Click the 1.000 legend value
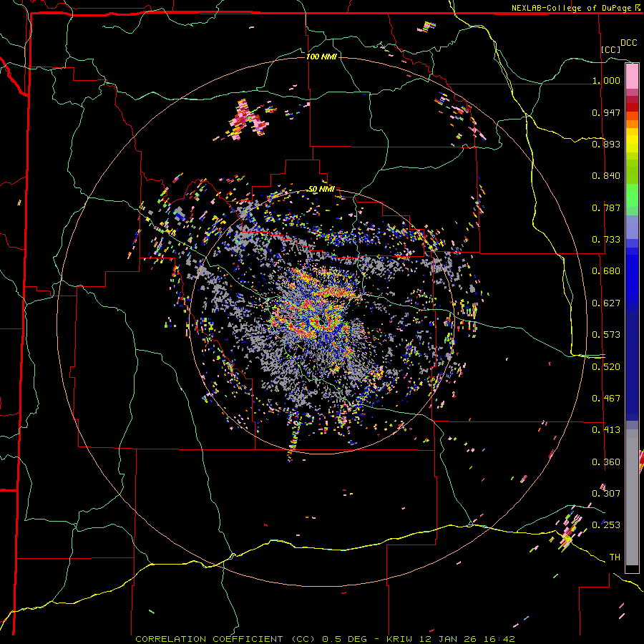The image size is (644, 644). tap(606, 80)
